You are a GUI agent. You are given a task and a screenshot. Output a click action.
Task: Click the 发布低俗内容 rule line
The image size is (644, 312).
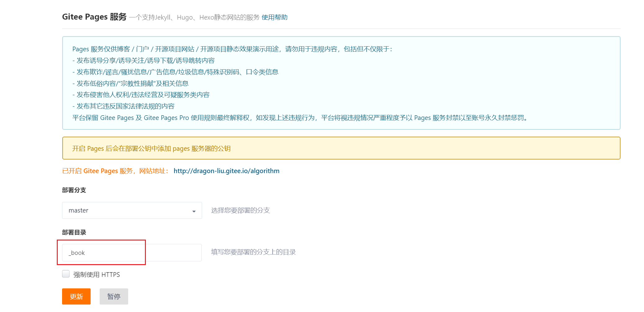click(130, 84)
